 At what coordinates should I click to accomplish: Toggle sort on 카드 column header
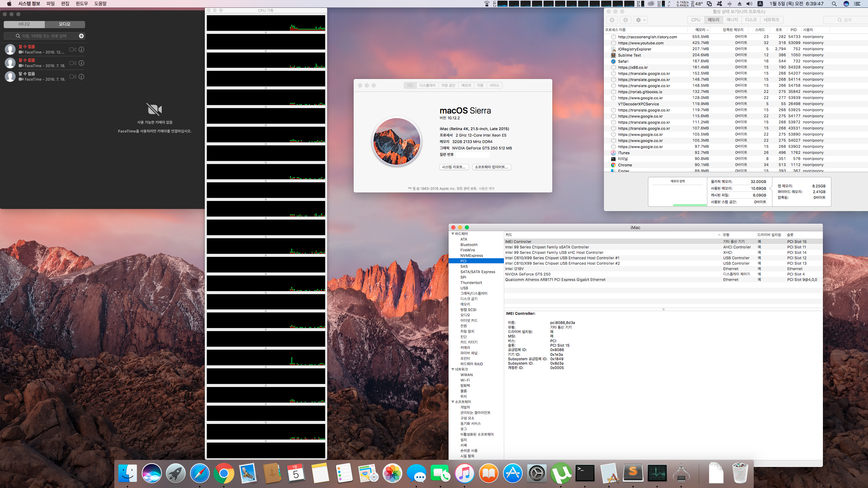pyautogui.click(x=612, y=235)
